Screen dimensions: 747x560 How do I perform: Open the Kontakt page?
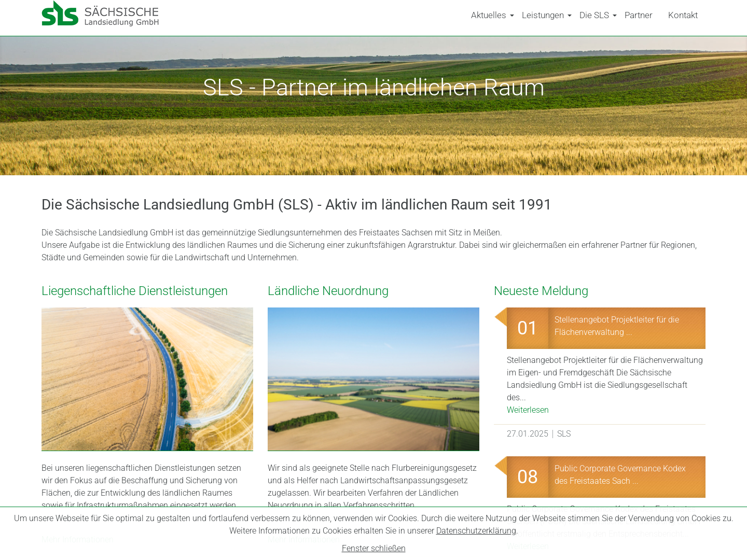(x=683, y=16)
